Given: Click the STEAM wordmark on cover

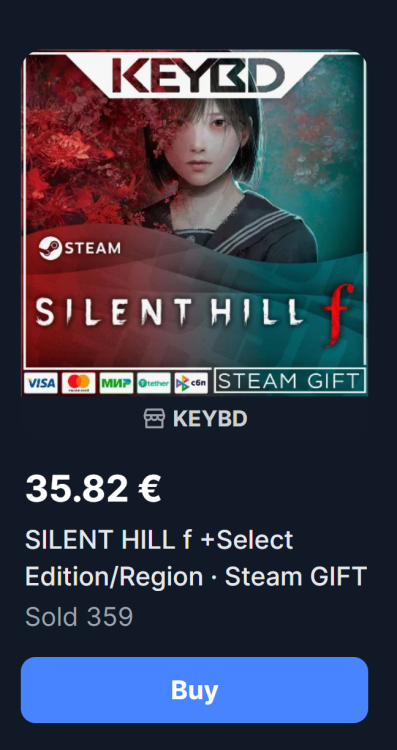Looking at the screenshot, I should [92, 249].
